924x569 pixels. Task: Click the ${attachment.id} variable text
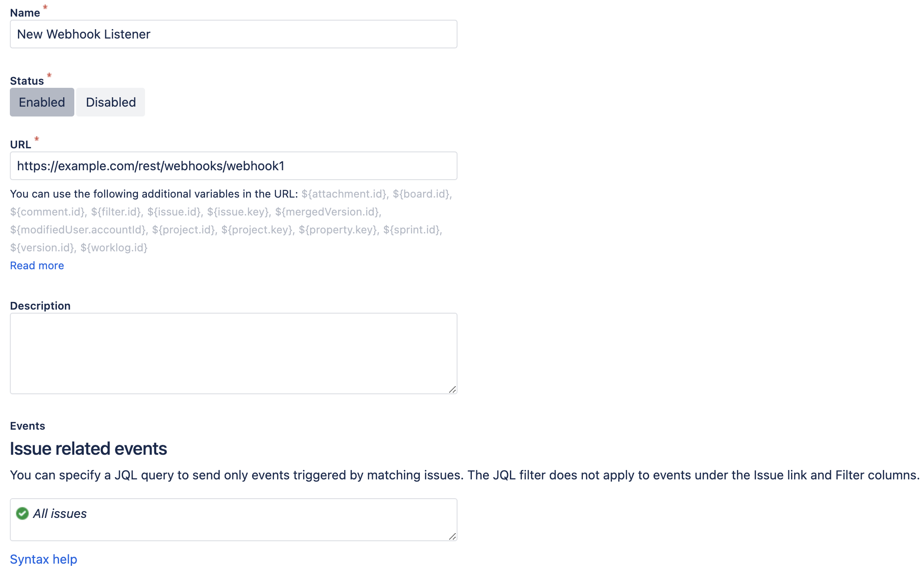point(344,194)
